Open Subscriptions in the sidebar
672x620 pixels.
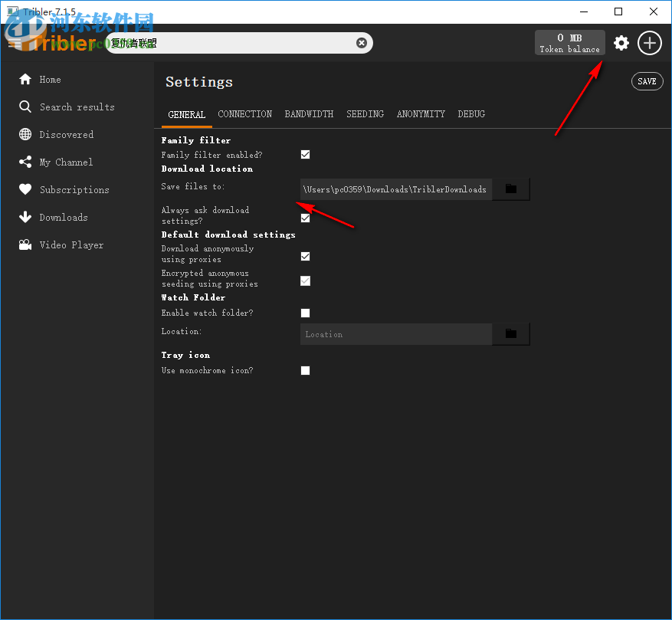[64, 189]
